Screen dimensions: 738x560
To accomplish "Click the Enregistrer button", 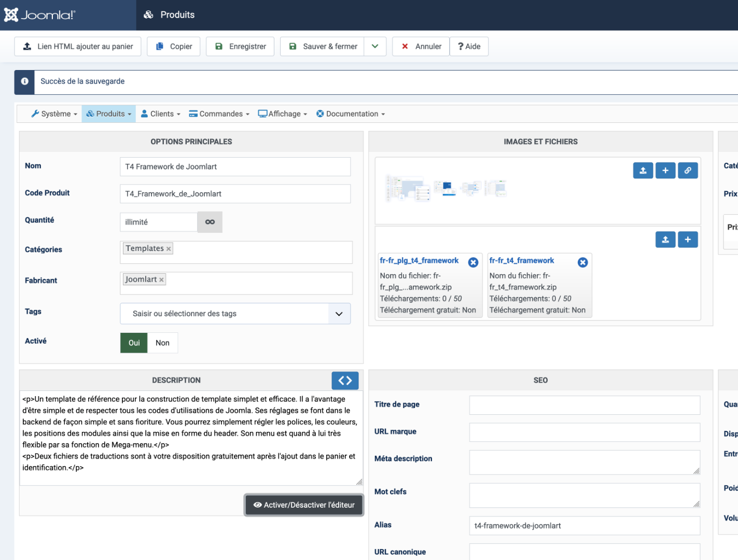I will 240,47.
